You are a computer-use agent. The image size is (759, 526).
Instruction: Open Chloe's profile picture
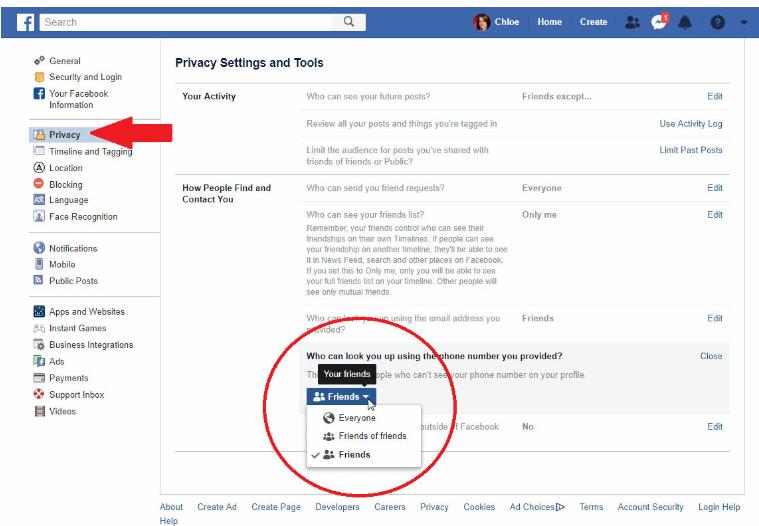[x=482, y=22]
